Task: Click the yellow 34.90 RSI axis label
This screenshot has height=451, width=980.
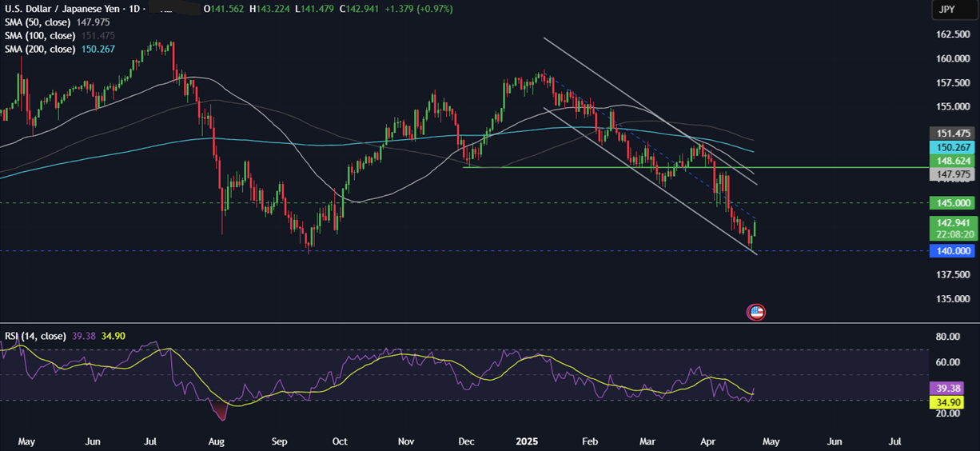Action: click(948, 401)
